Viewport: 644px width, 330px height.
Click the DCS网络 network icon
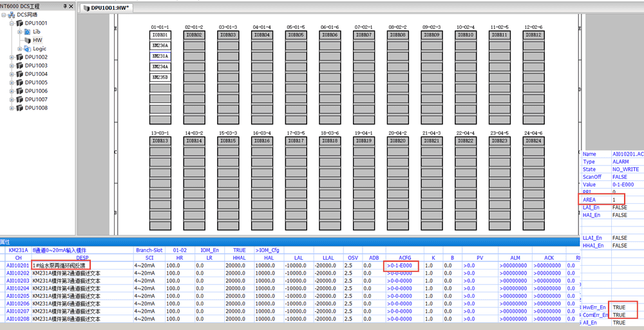[x=12, y=15]
